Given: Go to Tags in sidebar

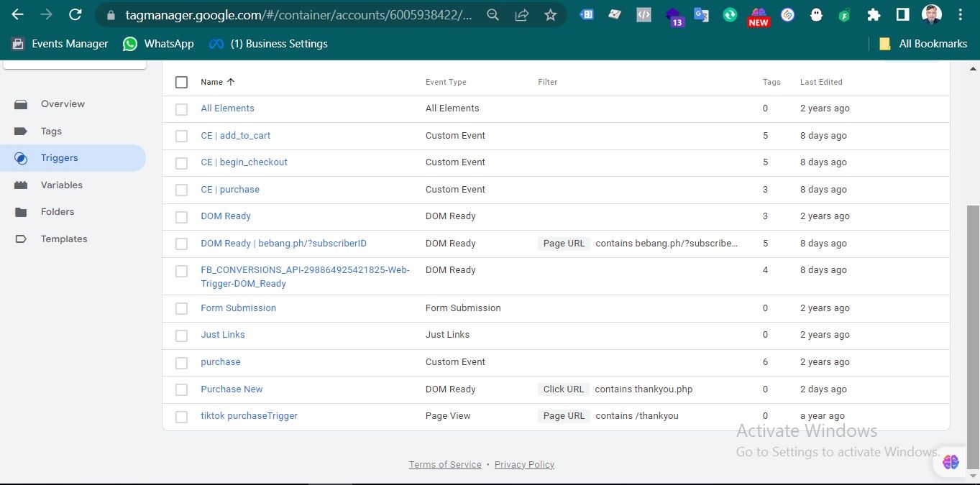Looking at the screenshot, I should 51,131.
